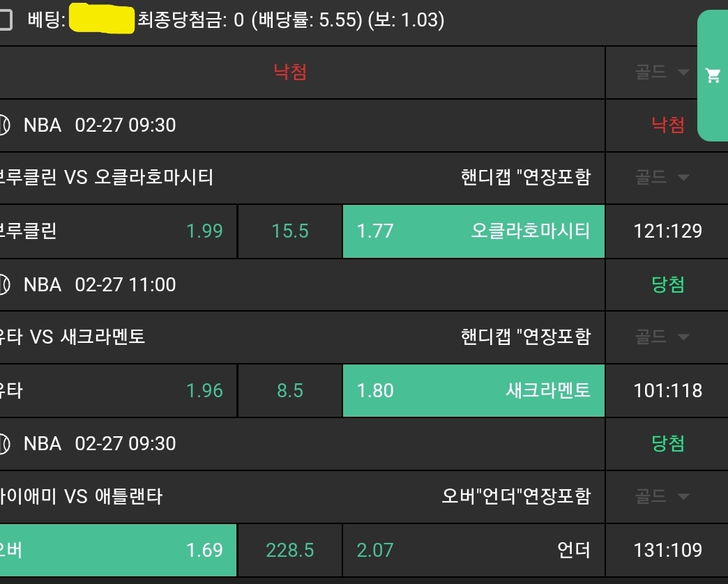Screen dimensions: 728x584
Task: Open the shopping cart icon
Action: point(713,75)
